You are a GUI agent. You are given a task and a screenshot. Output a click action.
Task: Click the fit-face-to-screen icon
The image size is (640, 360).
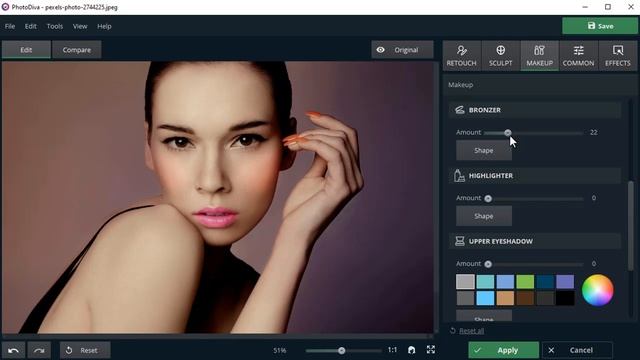[x=411, y=350]
